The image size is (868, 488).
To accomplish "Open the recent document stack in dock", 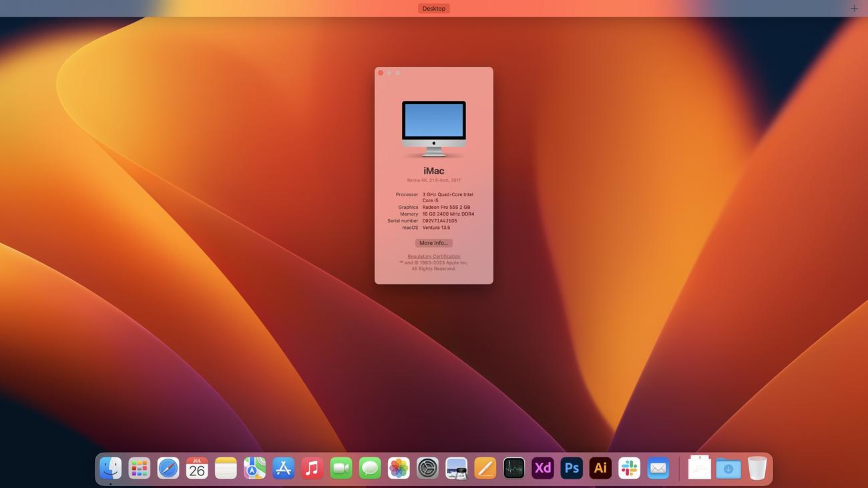I will 699,468.
